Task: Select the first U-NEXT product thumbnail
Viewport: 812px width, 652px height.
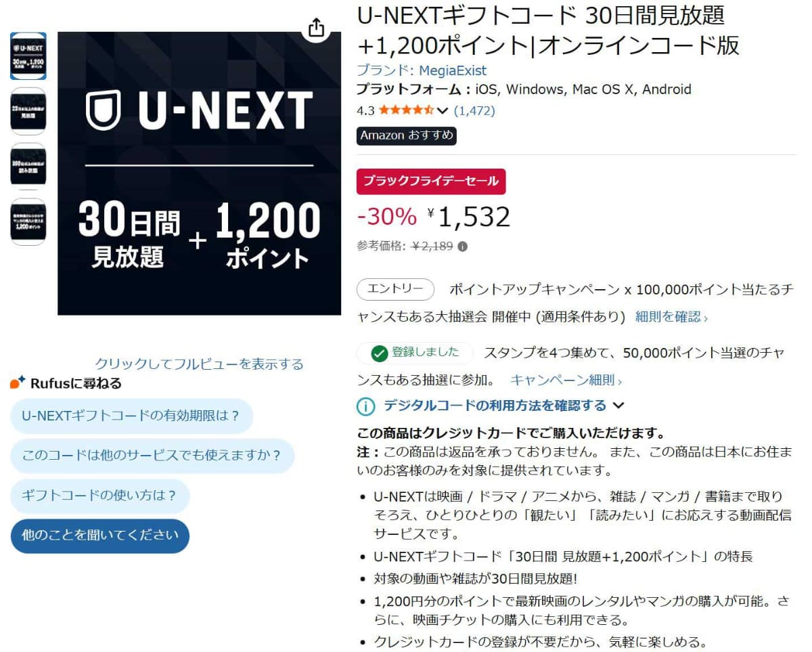Action: tap(28, 56)
